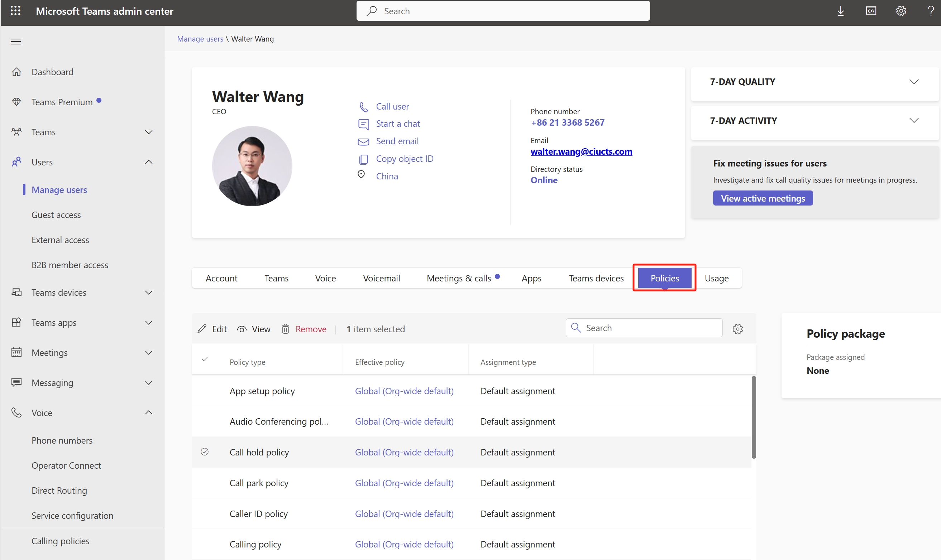
Task: Click the Meetings calendar icon
Action: click(x=16, y=352)
